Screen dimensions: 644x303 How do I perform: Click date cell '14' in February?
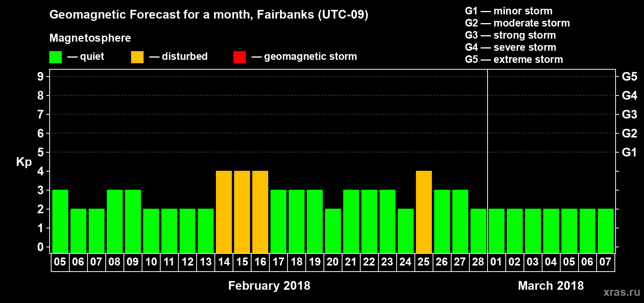click(224, 262)
